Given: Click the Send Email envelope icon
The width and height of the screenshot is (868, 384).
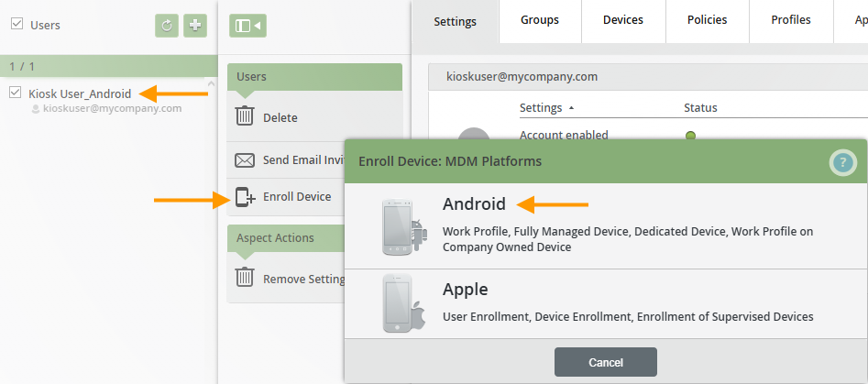Looking at the screenshot, I should (x=244, y=160).
